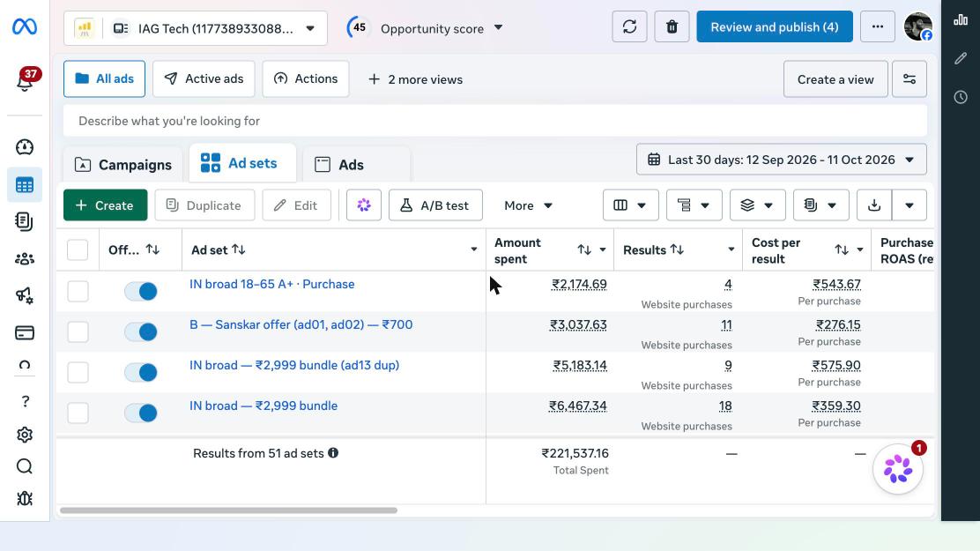
Task: Select the Actions view
Action: point(306,78)
